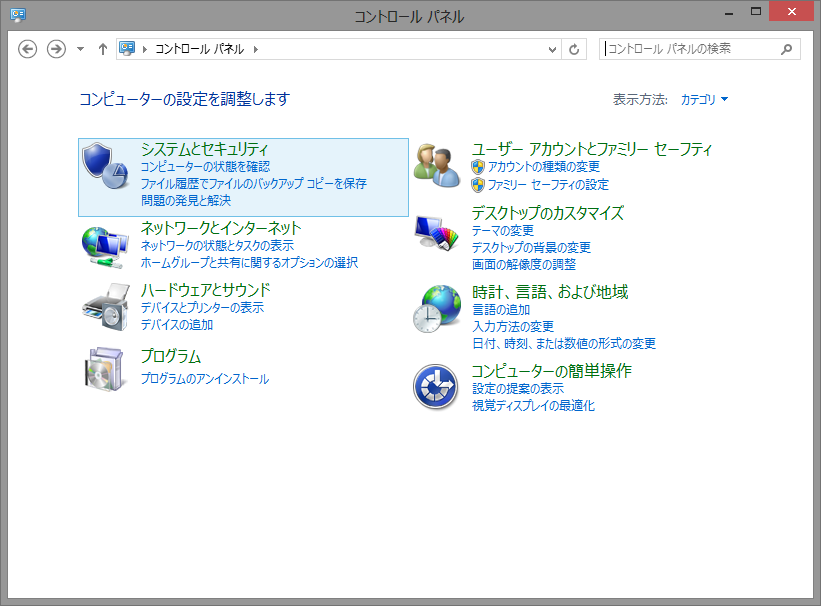
Task: Click the Control Panel icon in address bar
Action: tap(127, 49)
